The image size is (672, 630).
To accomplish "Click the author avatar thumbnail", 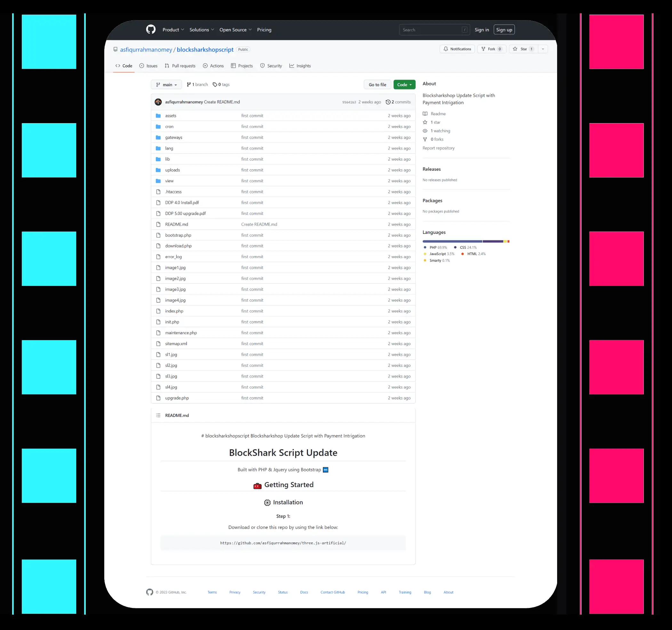I will point(158,102).
